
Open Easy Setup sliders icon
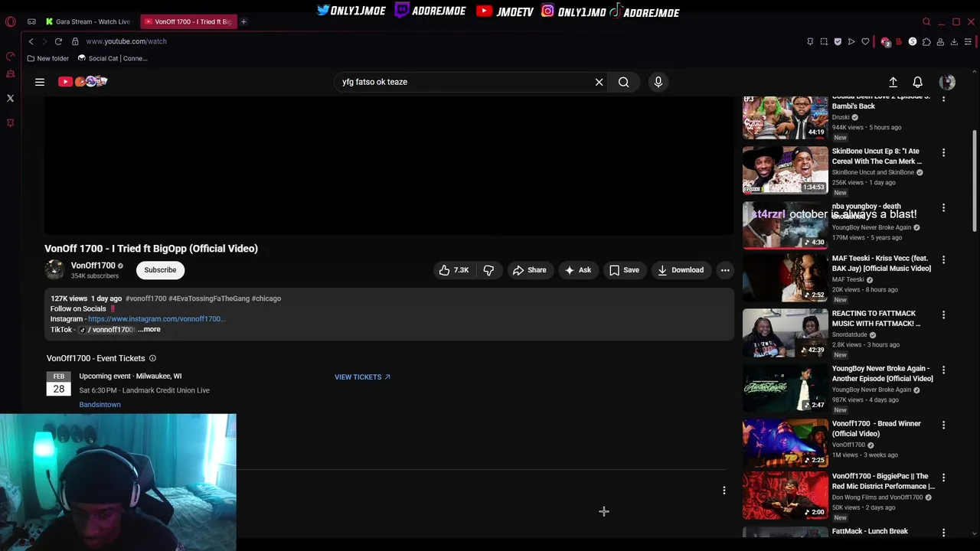968,41
